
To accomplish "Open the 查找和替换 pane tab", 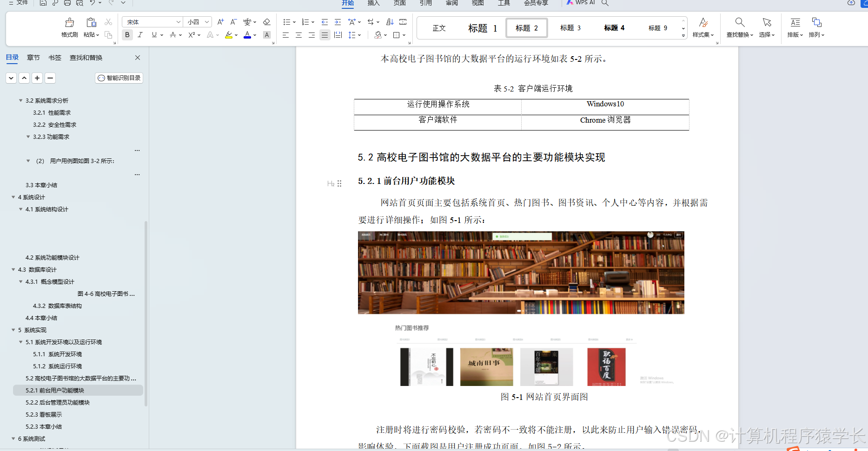I will point(86,58).
